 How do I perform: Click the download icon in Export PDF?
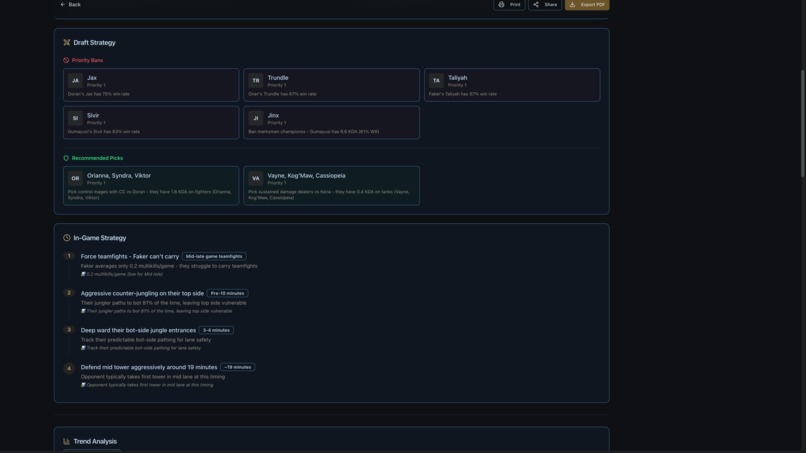(x=572, y=5)
